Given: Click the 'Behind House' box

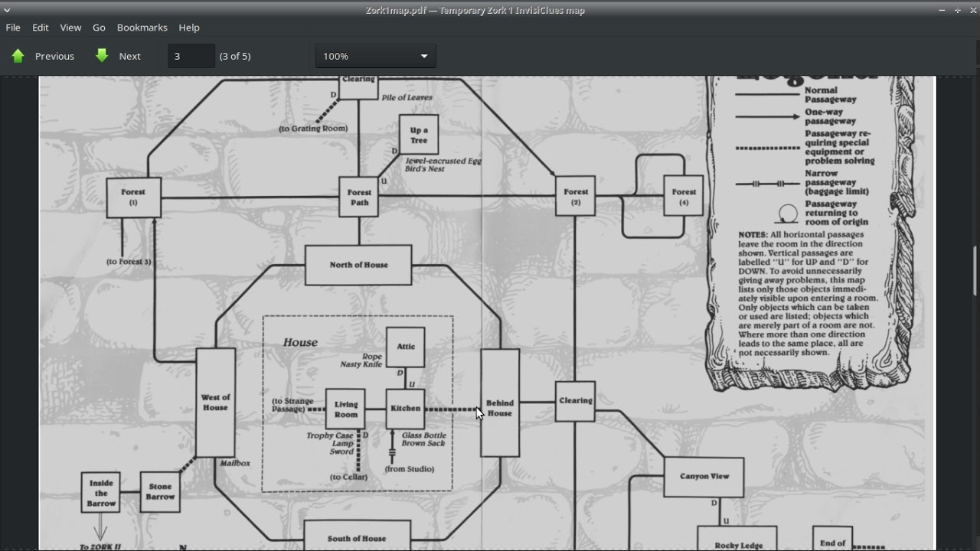Looking at the screenshot, I should (500, 403).
